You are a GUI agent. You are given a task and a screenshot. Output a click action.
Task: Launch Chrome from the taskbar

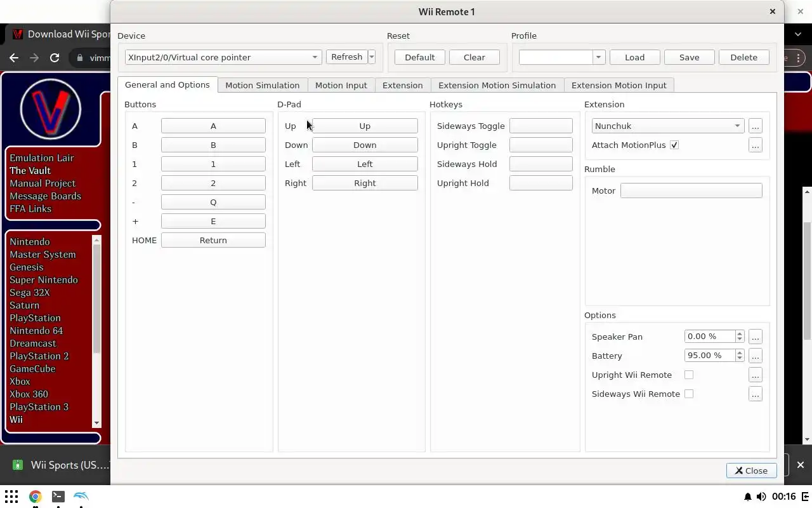pos(35,497)
